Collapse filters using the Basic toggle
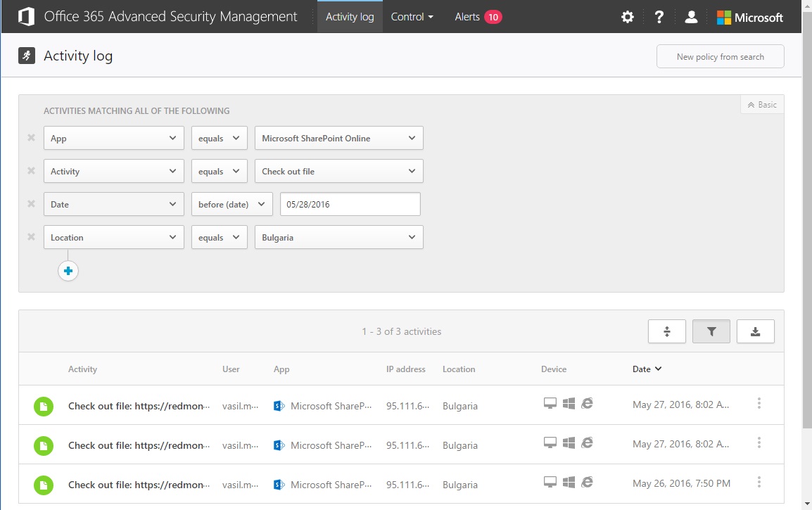This screenshot has width=812, height=510. click(762, 105)
